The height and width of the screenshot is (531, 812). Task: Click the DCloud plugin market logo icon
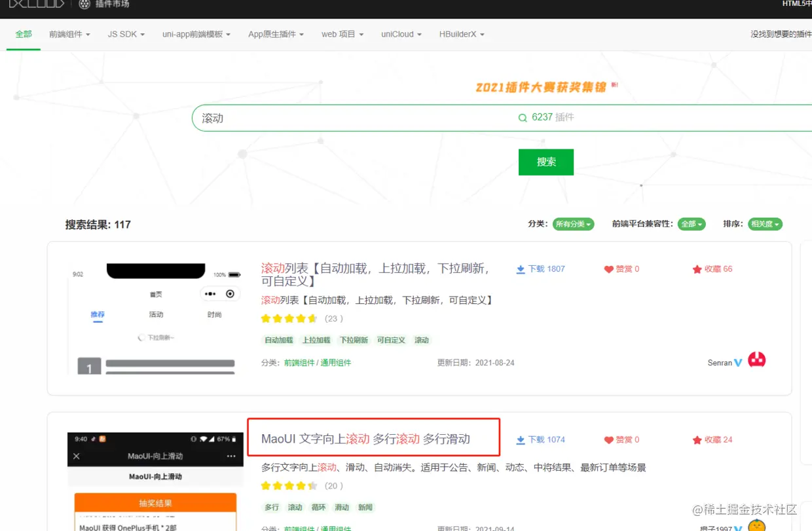pyautogui.click(x=84, y=4)
